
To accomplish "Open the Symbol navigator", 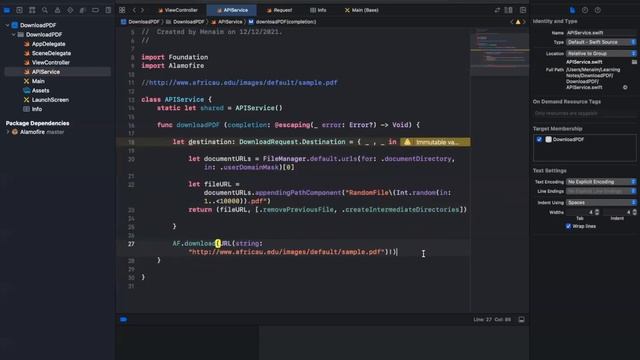I will [x=32, y=10].
